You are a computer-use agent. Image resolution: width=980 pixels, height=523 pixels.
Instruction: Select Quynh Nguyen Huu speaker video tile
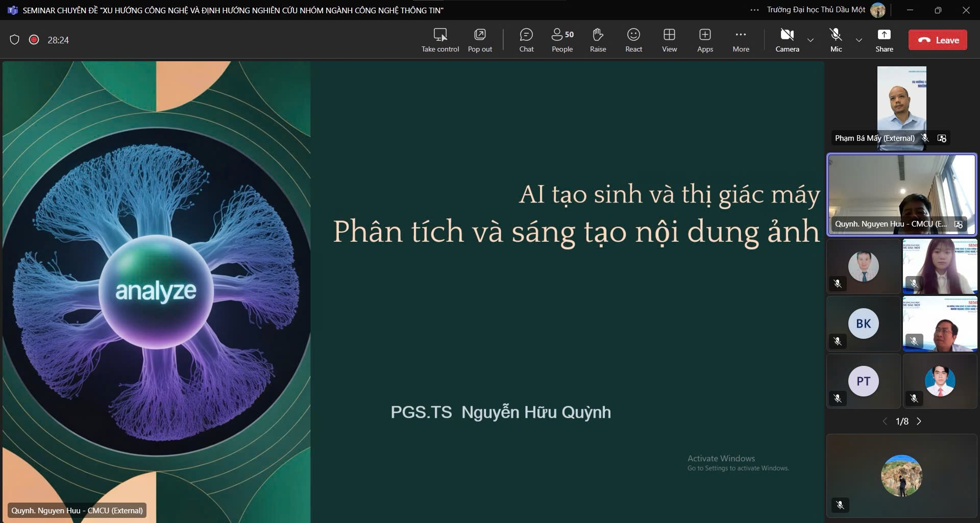coord(901,194)
